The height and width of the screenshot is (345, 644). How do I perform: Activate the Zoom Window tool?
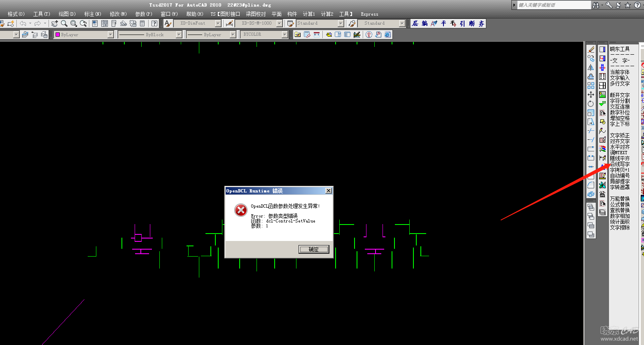[74, 23]
